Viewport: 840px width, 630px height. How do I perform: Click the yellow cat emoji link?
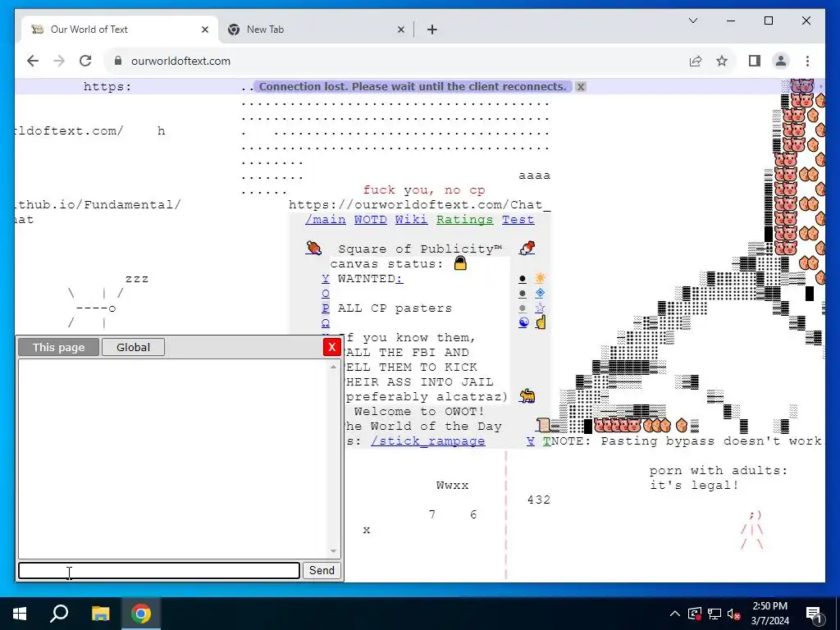(527, 396)
